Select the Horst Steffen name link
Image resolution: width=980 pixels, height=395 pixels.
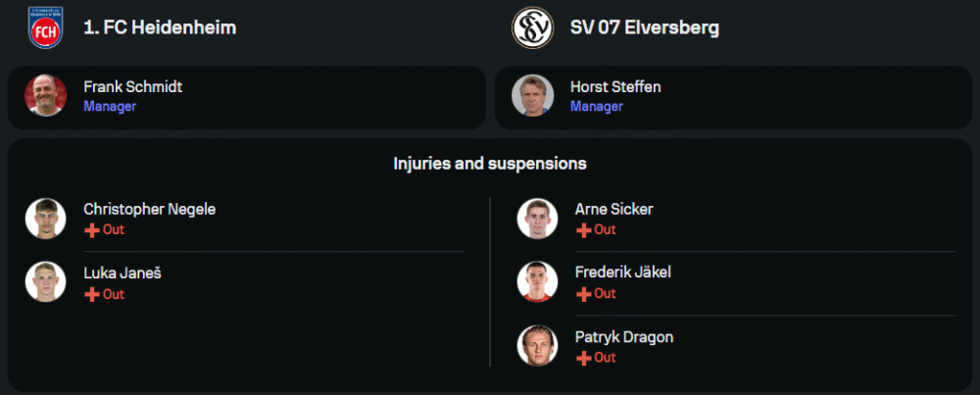pos(615,86)
